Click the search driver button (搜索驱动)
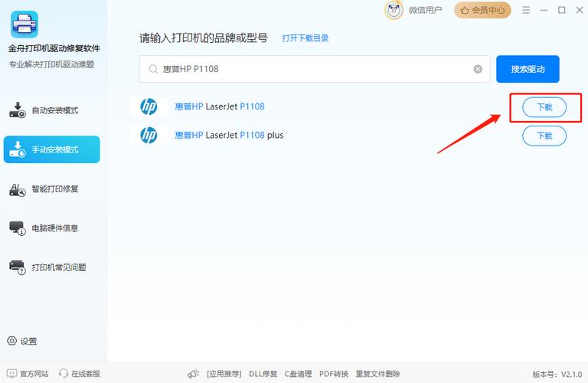Viewport: 588px width, 383px height. 528,69
